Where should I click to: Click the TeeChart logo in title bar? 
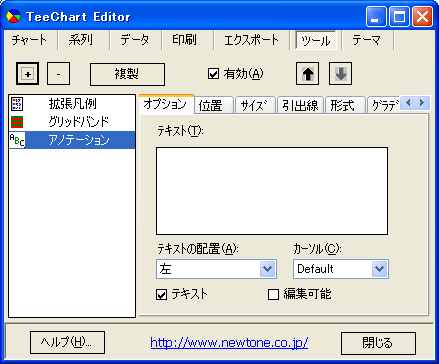point(13,16)
